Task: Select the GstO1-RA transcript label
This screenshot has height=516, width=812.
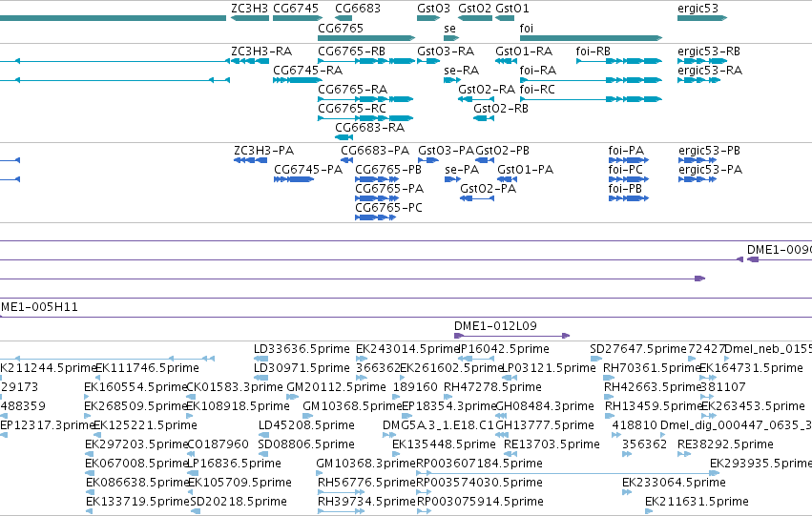Action: pyautogui.click(x=524, y=52)
